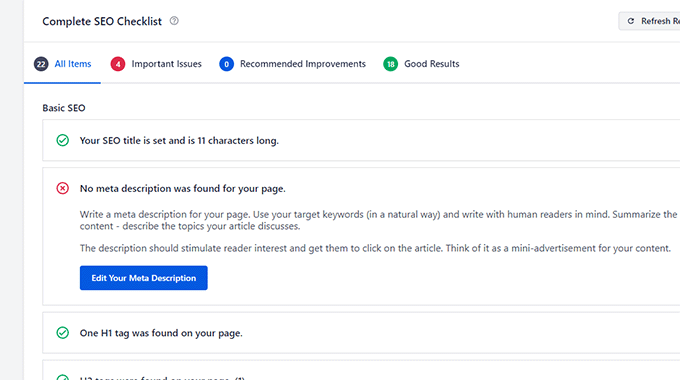Click the red 4 badge for Important Issues
680x380 pixels.
[118, 64]
